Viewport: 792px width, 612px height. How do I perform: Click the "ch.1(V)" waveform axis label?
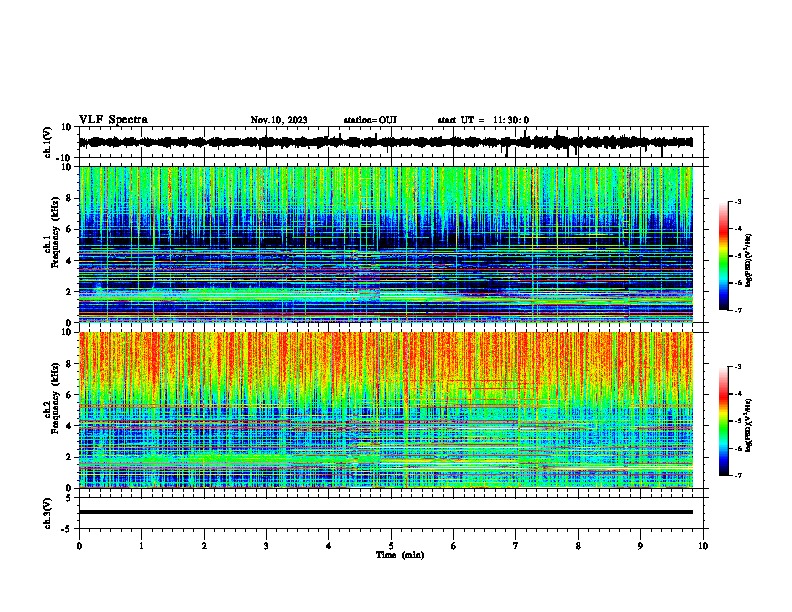(x=48, y=142)
